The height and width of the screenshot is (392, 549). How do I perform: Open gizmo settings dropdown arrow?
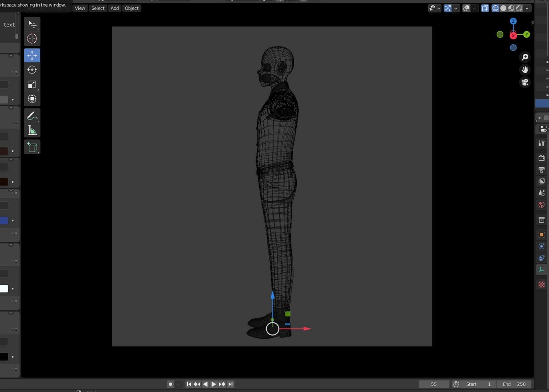(x=456, y=8)
